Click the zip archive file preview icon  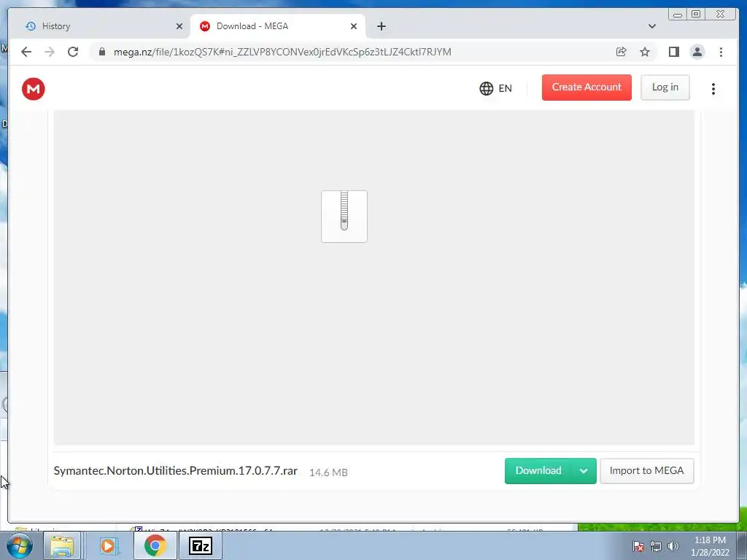point(344,217)
